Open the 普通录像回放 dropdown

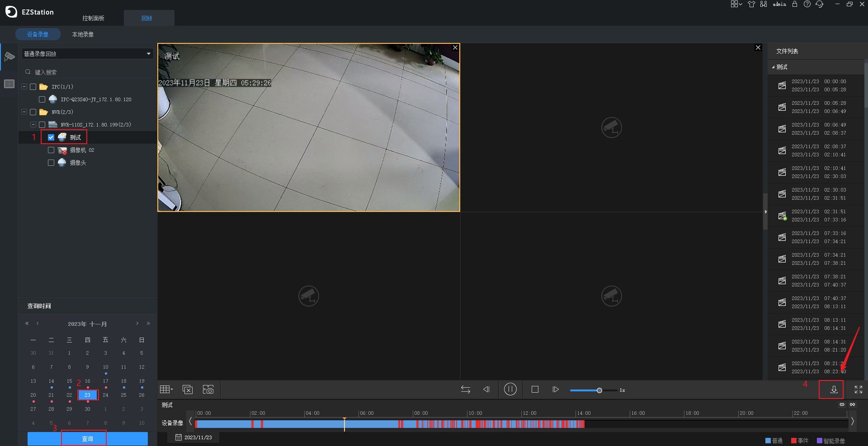(x=87, y=54)
